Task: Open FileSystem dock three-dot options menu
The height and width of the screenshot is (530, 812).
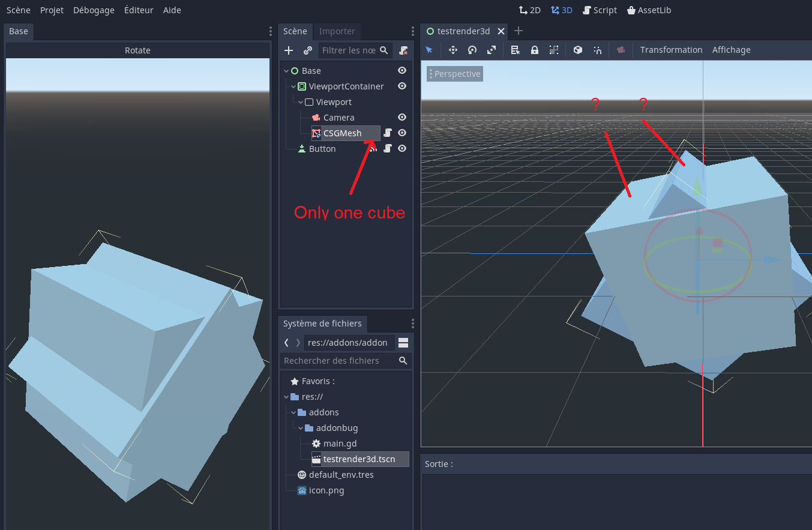Action: tap(412, 324)
